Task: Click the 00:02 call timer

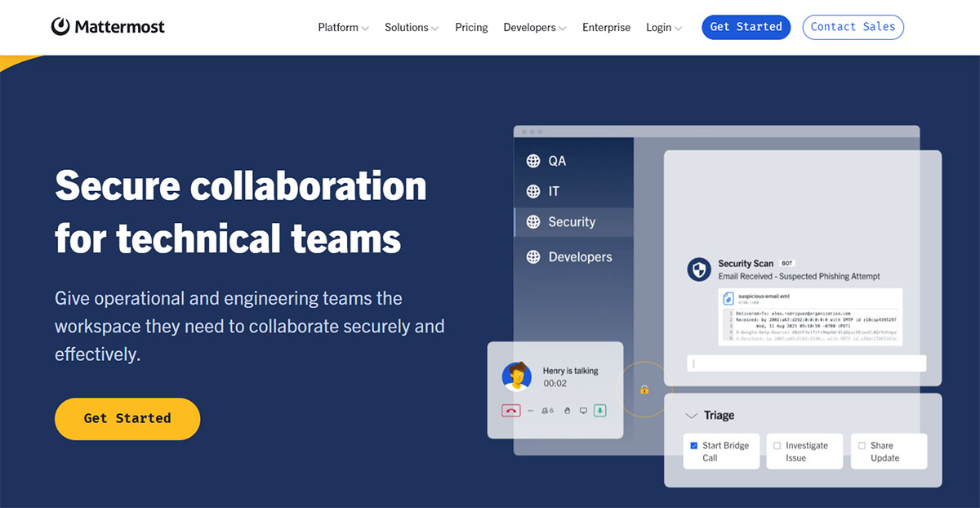Action: pyautogui.click(x=555, y=383)
